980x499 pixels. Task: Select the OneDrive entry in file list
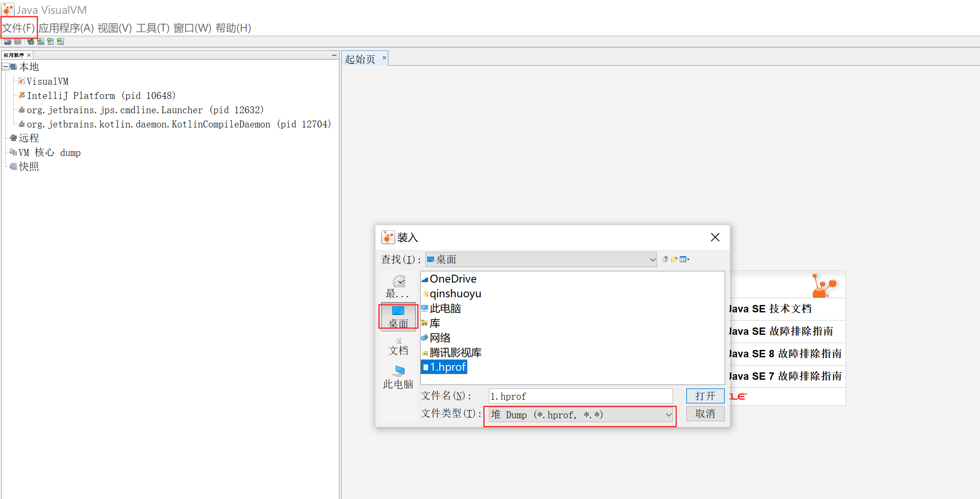pos(449,279)
